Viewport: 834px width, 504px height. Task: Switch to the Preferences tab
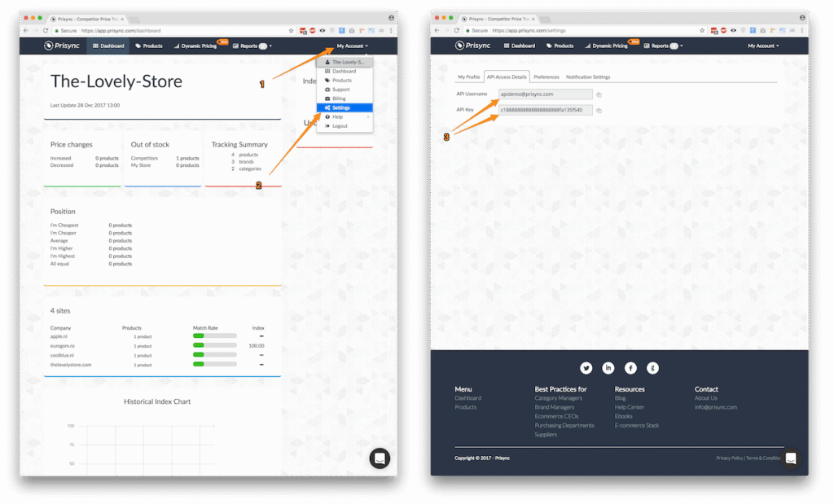coord(546,77)
